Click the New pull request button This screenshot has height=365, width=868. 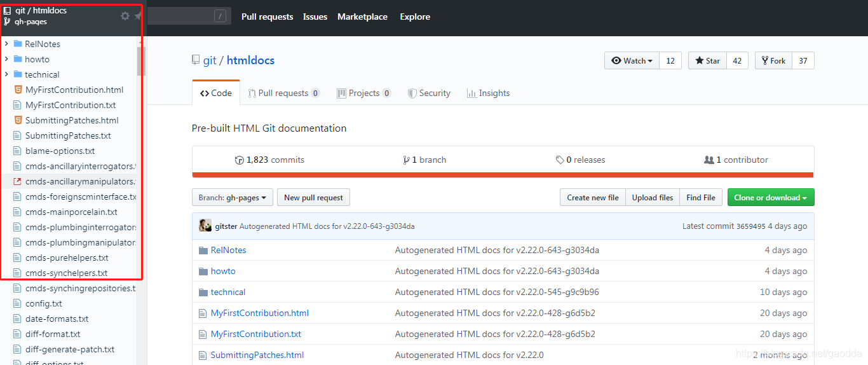point(313,198)
